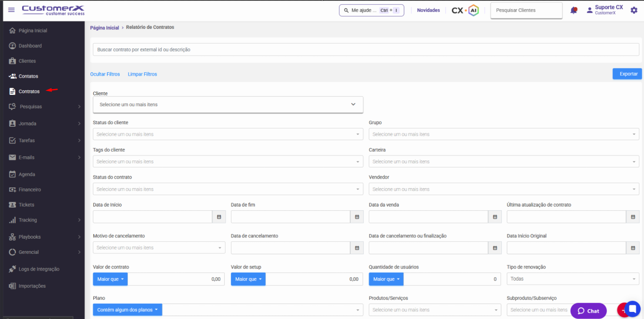Open calendar picker for Data de fim
This screenshot has width=644, height=319.
(x=357, y=217)
